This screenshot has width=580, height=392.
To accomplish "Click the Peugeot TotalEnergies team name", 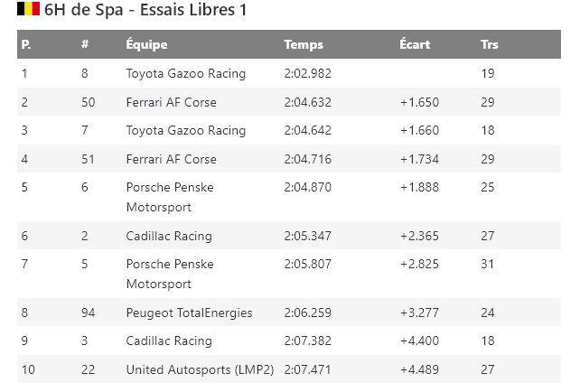I will (x=189, y=313).
